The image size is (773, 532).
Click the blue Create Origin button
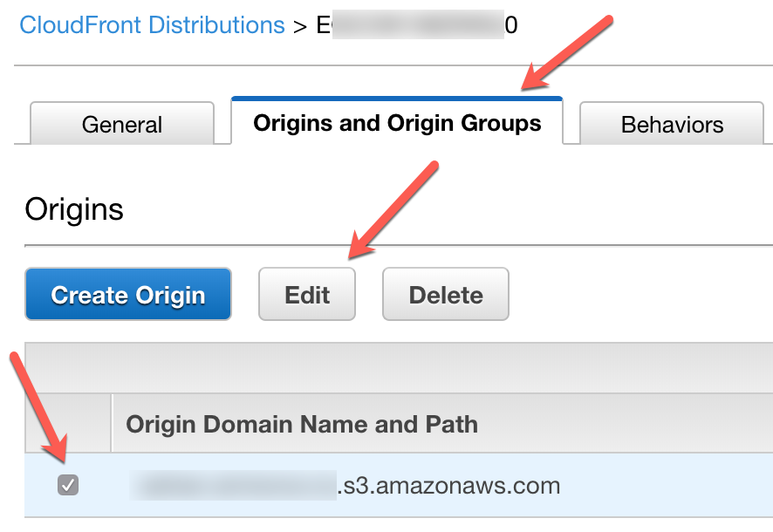click(x=128, y=294)
